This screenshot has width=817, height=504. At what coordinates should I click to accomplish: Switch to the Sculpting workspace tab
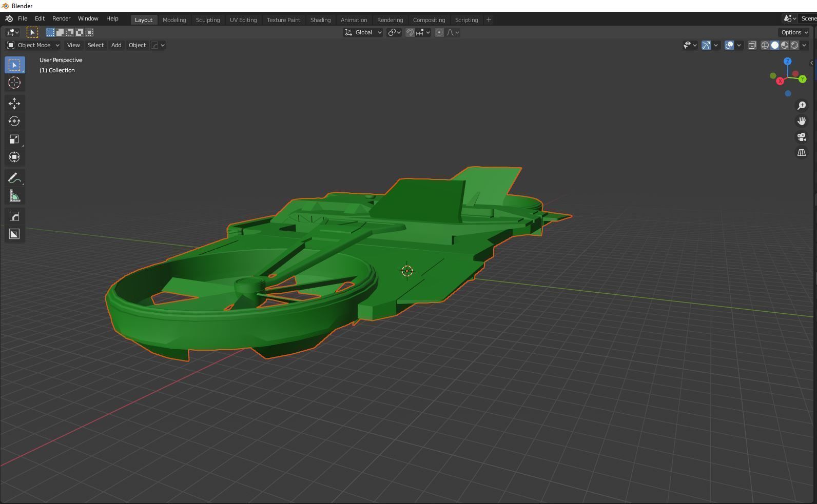(208, 20)
